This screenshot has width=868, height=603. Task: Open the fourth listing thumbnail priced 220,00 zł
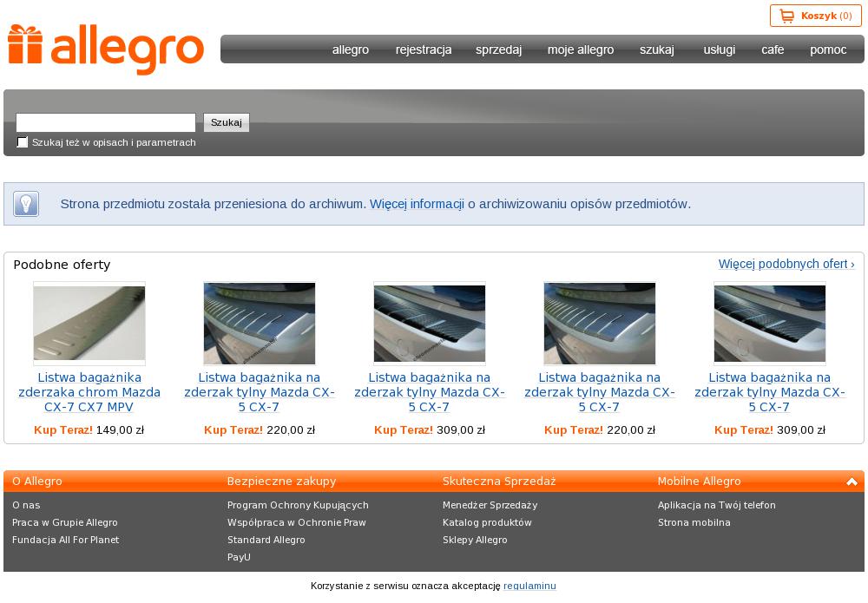600,323
